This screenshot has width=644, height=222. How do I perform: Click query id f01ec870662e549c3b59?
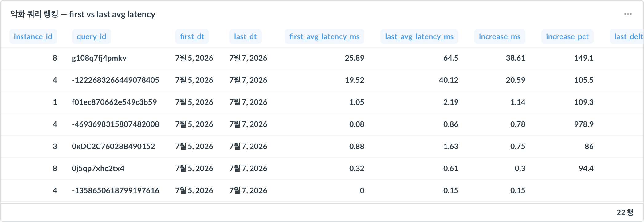pos(114,102)
